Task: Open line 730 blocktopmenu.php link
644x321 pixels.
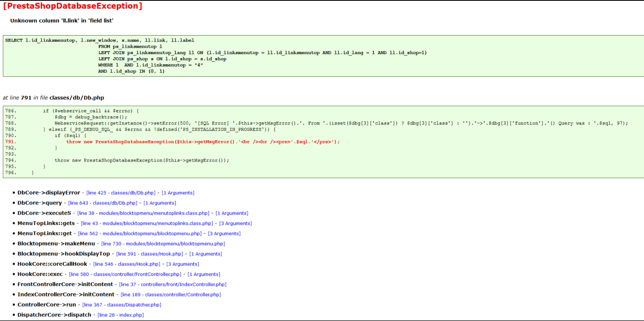Action: (x=163, y=243)
